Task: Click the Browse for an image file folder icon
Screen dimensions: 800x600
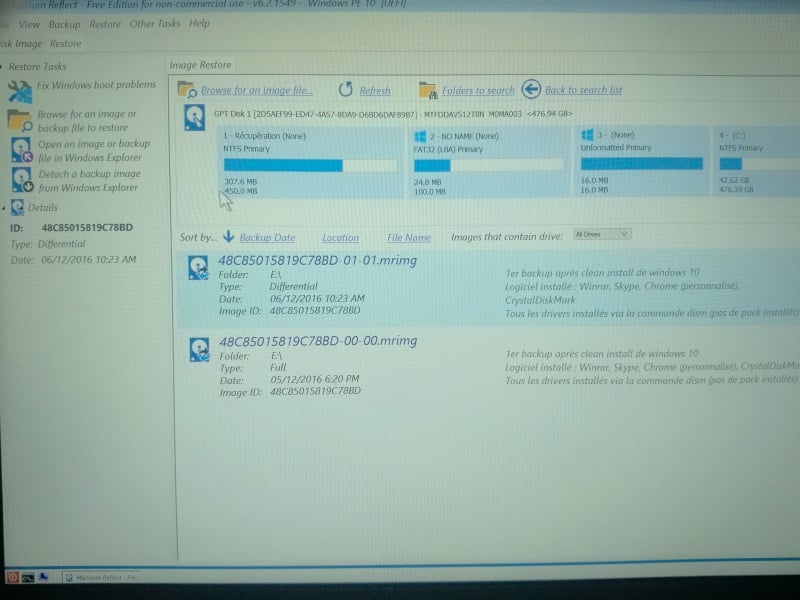Action: (187, 89)
